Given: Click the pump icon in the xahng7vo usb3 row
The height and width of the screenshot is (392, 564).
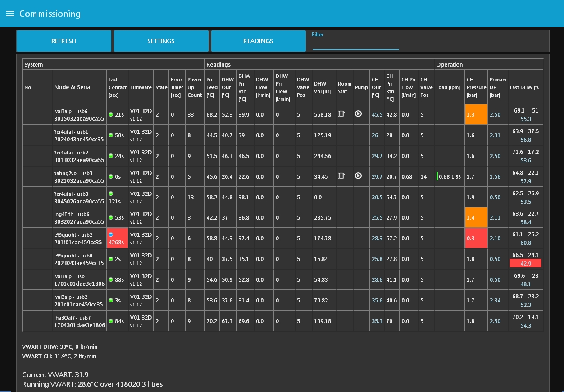Looking at the screenshot, I should pyautogui.click(x=358, y=176).
